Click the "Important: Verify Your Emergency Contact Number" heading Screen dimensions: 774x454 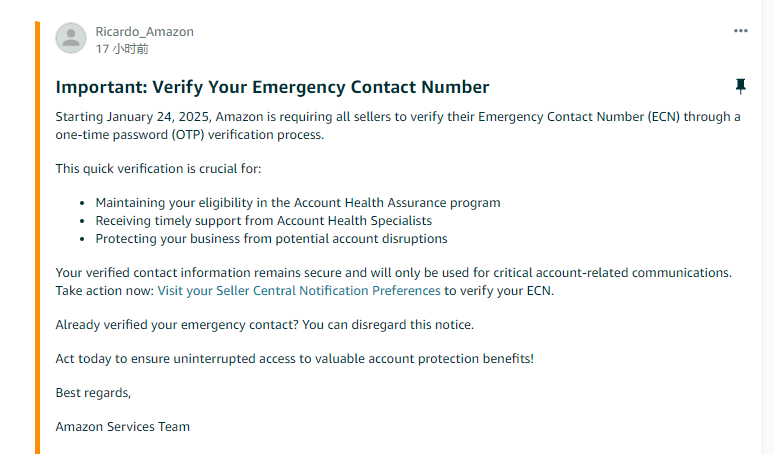(x=272, y=87)
